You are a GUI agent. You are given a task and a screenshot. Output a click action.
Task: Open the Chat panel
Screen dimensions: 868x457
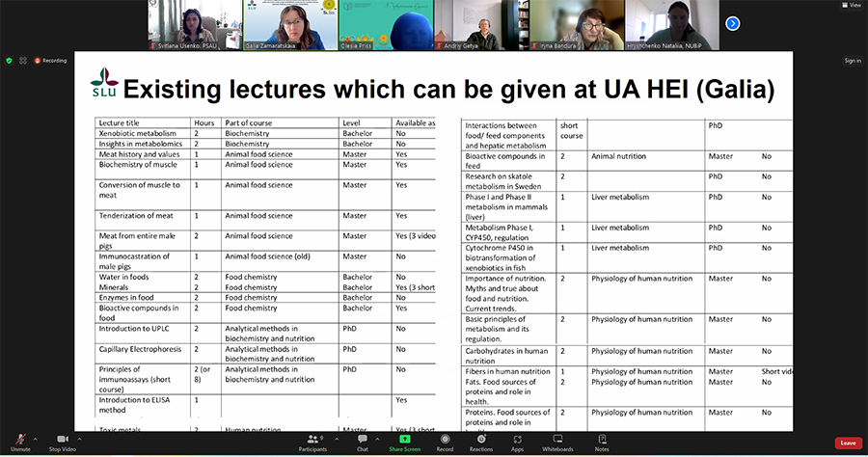click(x=363, y=443)
